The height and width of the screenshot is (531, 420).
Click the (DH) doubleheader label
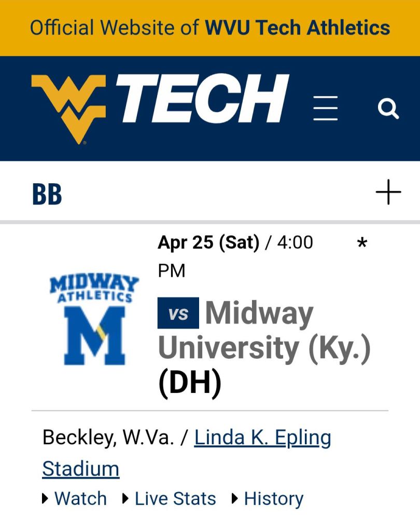tap(190, 383)
